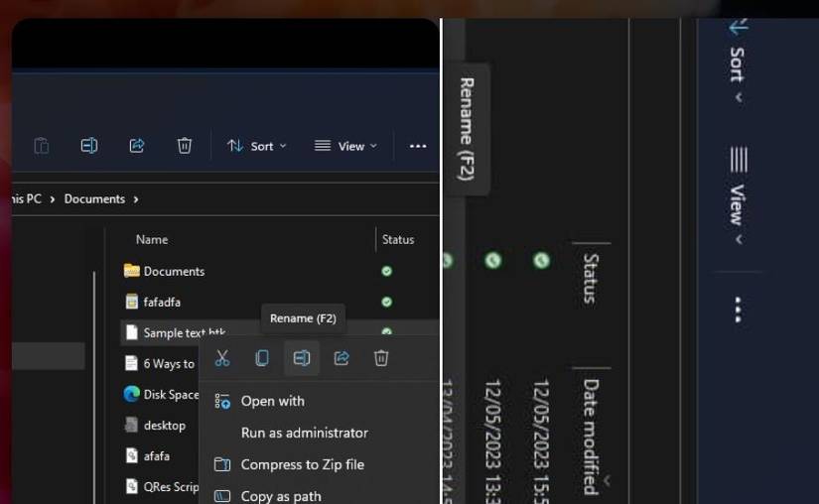Click the afafa script file icon
The height and width of the screenshot is (504, 819).
click(132, 455)
